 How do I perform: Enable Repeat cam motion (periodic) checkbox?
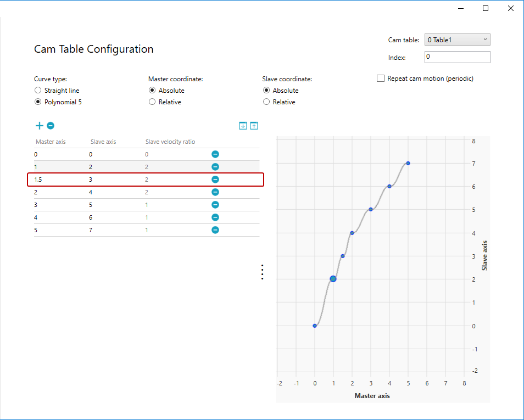381,79
